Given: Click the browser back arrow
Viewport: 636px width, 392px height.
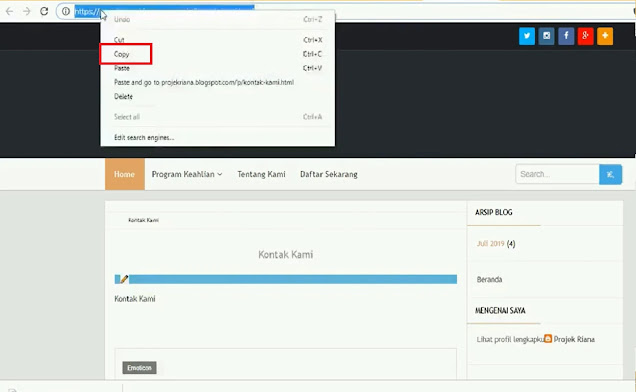Looking at the screenshot, I should pyautogui.click(x=9, y=11).
